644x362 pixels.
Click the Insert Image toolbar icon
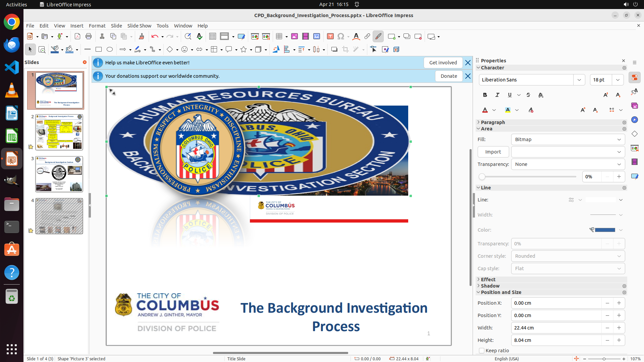tap(294, 37)
